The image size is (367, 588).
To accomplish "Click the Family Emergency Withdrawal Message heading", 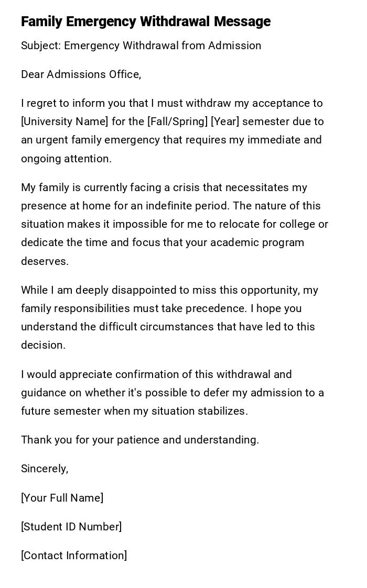I will pyautogui.click(x=146, y=21).
